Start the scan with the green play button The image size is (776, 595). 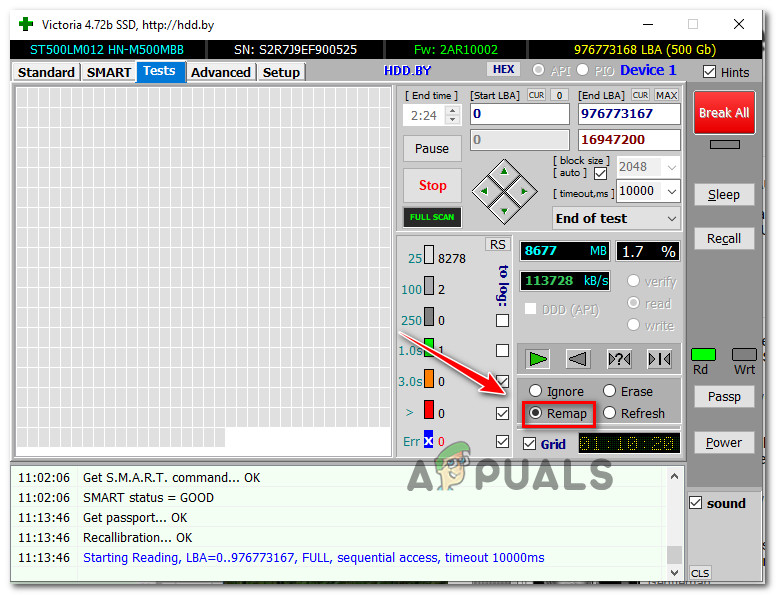537,359
